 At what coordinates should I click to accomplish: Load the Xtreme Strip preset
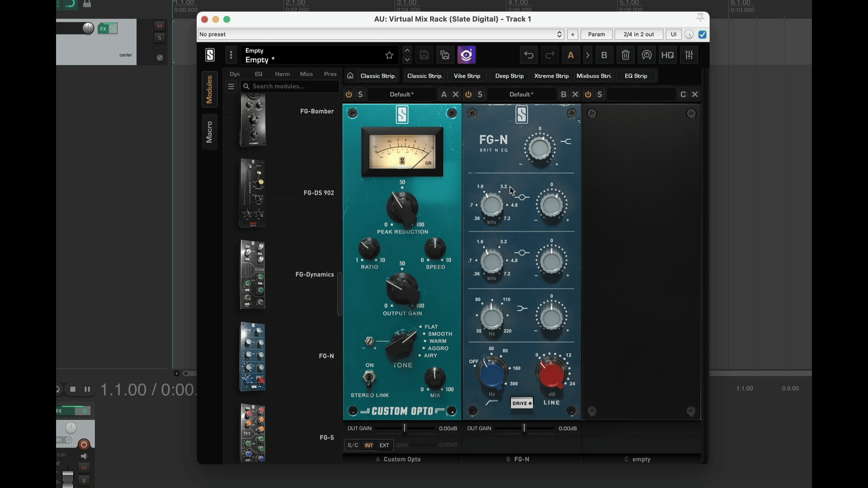pos(552,76)
